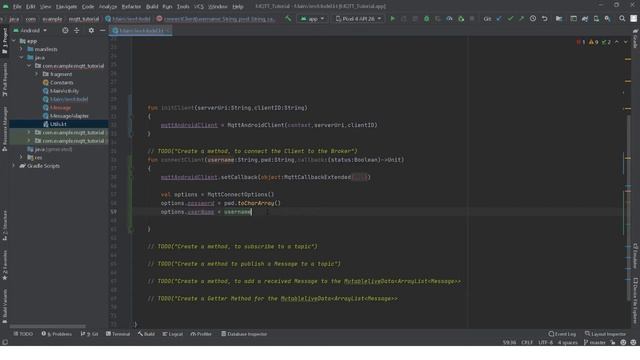The width and height of the screenshot is (640, 360).
Task: Expand the manifests folder
Action: pyautogui.click(x=21, y=49)
